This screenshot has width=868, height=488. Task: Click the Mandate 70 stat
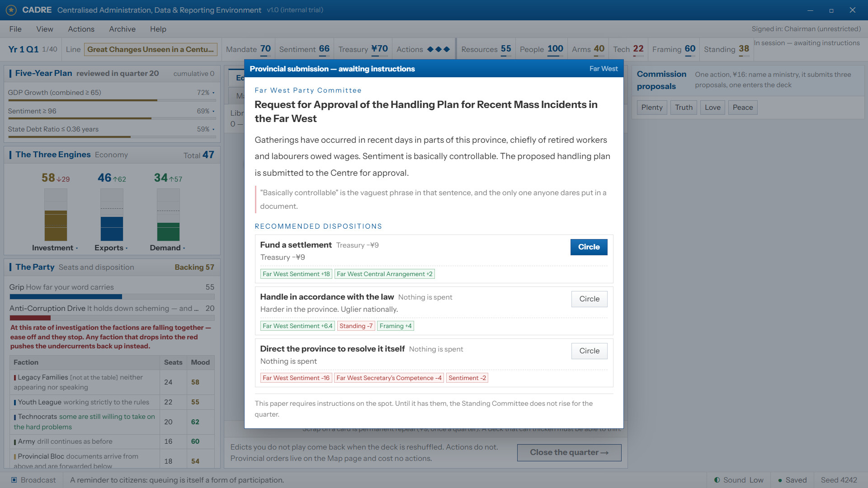click(248, 49)
